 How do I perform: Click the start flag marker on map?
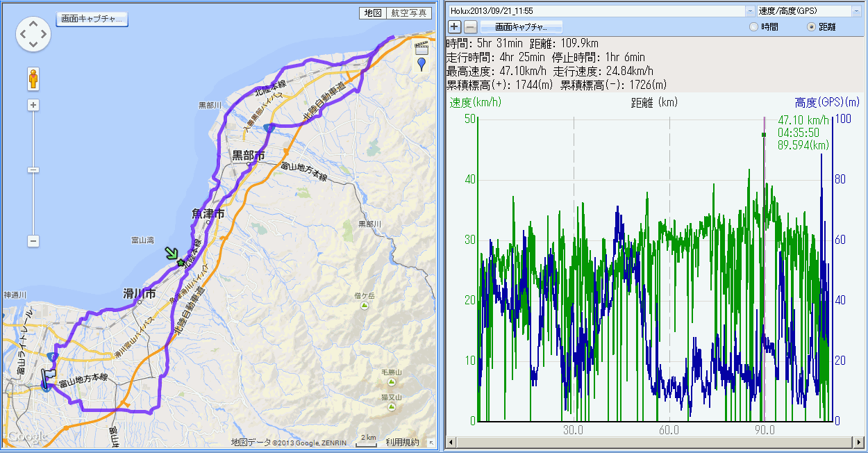(x=48, y=377)
